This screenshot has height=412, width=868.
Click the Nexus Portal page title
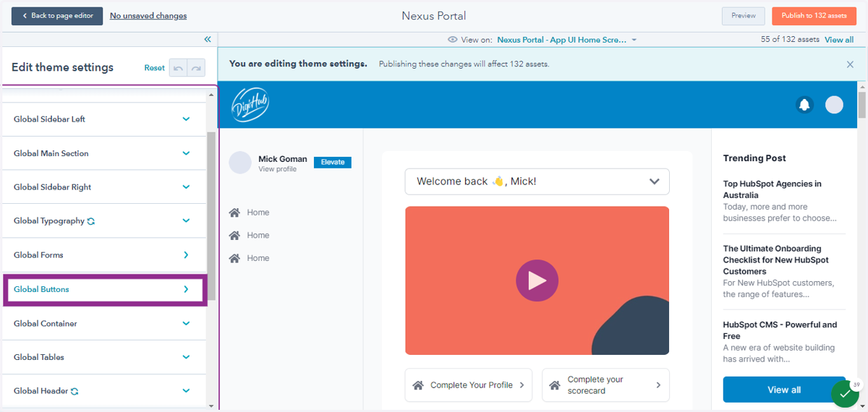(x=434, y=16)
